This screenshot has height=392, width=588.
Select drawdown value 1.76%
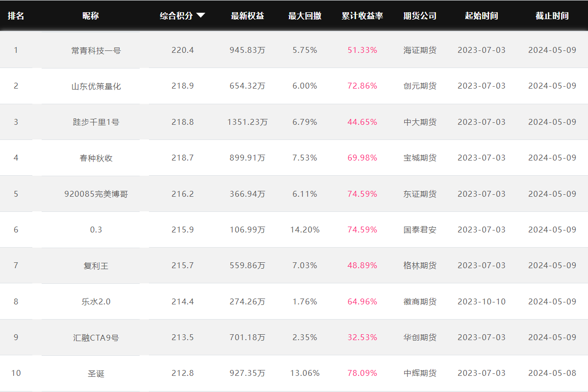coord(305,301)
